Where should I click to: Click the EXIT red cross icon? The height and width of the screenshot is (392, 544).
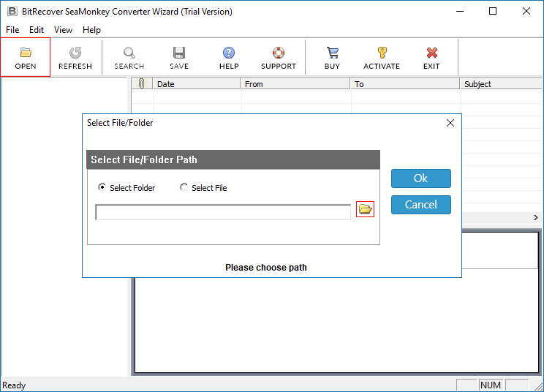tap(432, 53)
